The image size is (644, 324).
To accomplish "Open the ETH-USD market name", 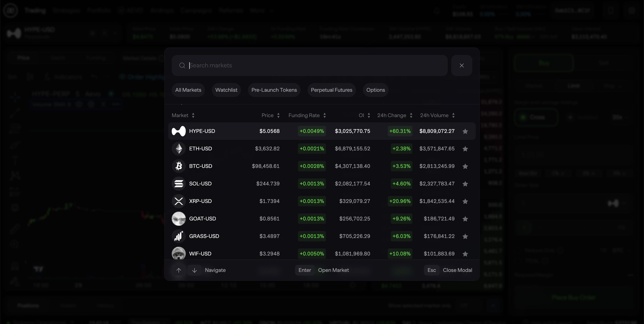I will click(200, 149).
